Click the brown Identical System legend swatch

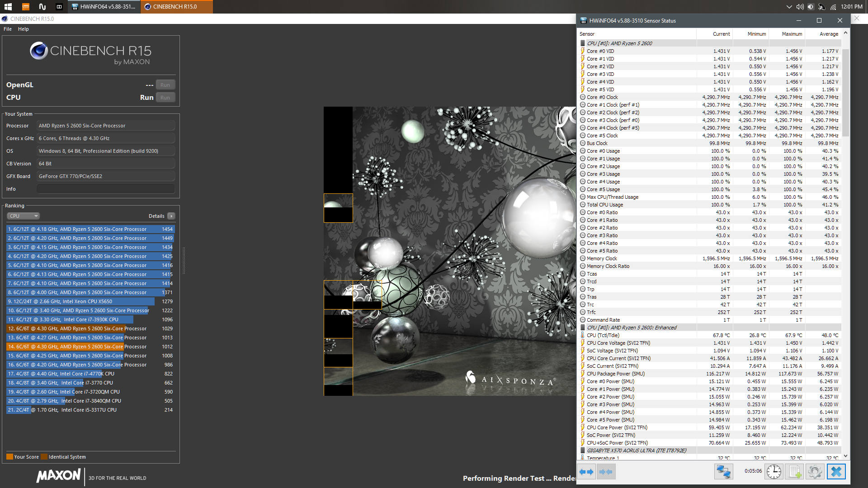click(44, 457)
